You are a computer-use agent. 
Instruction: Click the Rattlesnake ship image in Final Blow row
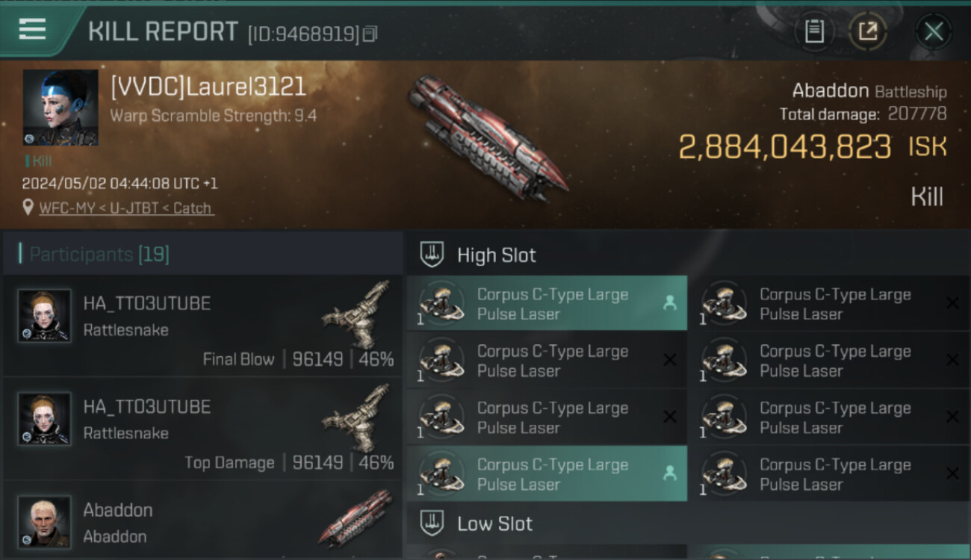(357, 314)
